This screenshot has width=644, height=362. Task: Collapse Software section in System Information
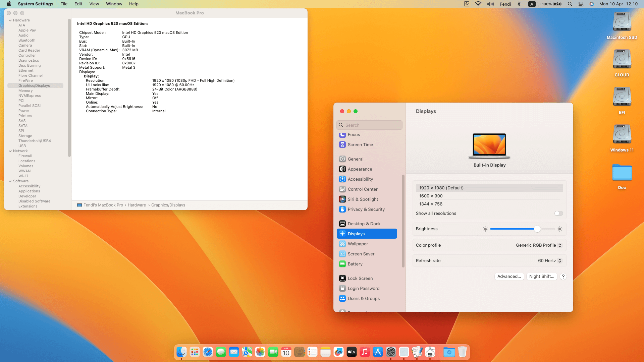[10, 181]
